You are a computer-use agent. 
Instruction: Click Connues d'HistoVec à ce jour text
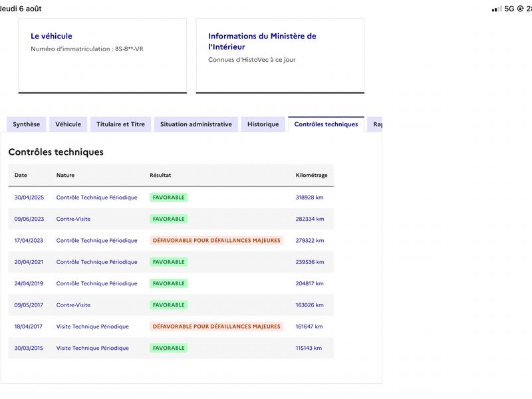[x=252, y=60]
